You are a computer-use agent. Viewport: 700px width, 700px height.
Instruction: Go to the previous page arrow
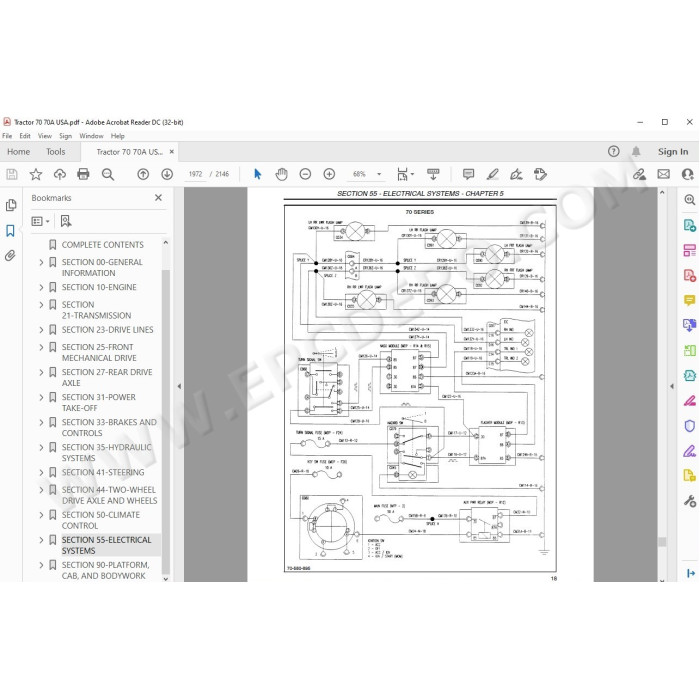coord(143,174)
